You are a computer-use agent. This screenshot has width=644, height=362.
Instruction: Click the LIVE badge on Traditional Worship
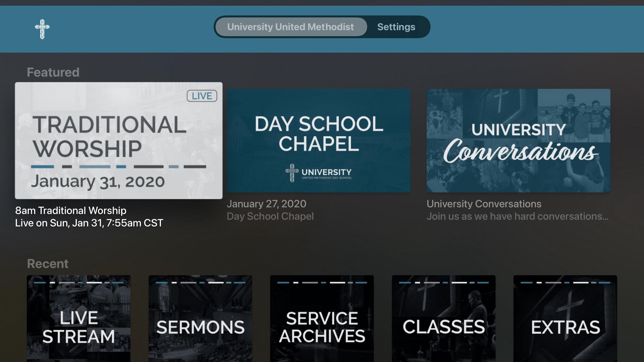[x=202, y=96]
